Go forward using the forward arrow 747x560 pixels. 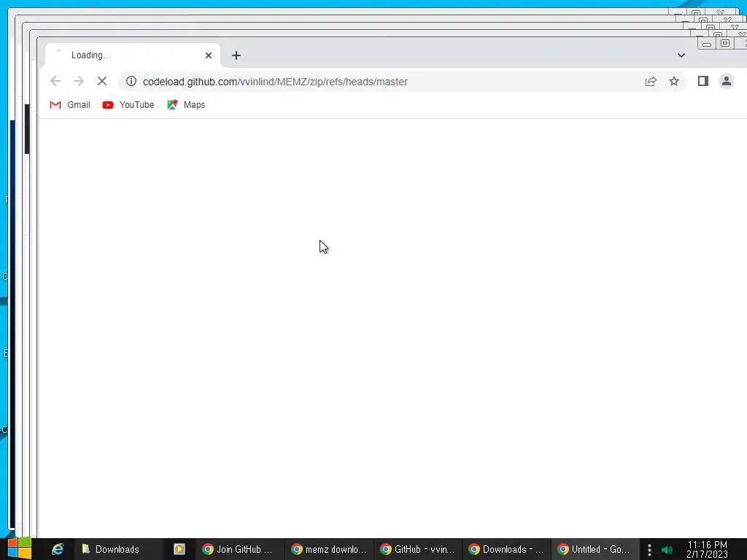(79, 81)
